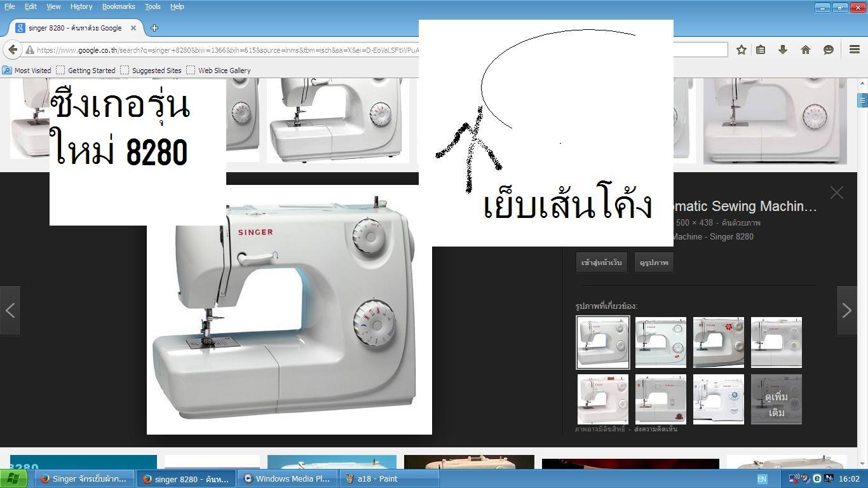Image resolution: width=868 pixels, height=488 pixels.
Task: Open the Edit menu
Action: (31, 6)
